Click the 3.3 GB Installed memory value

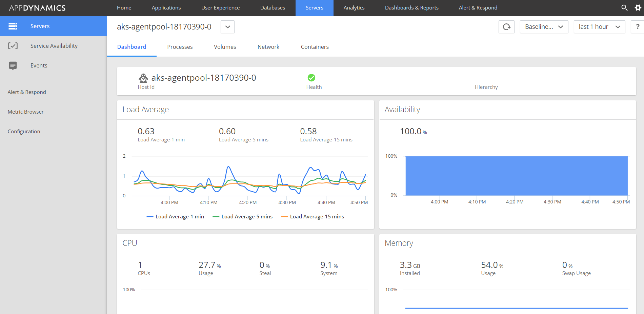coord(410,265)
